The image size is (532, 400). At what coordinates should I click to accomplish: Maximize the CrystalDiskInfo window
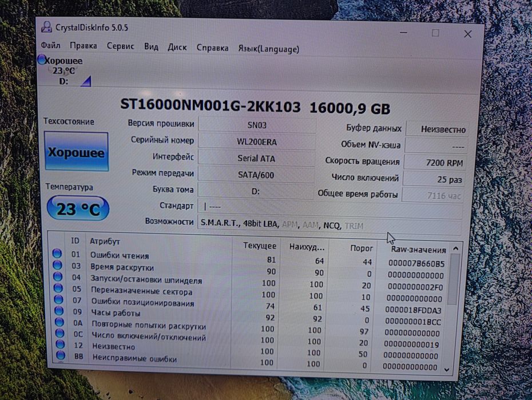436,33
